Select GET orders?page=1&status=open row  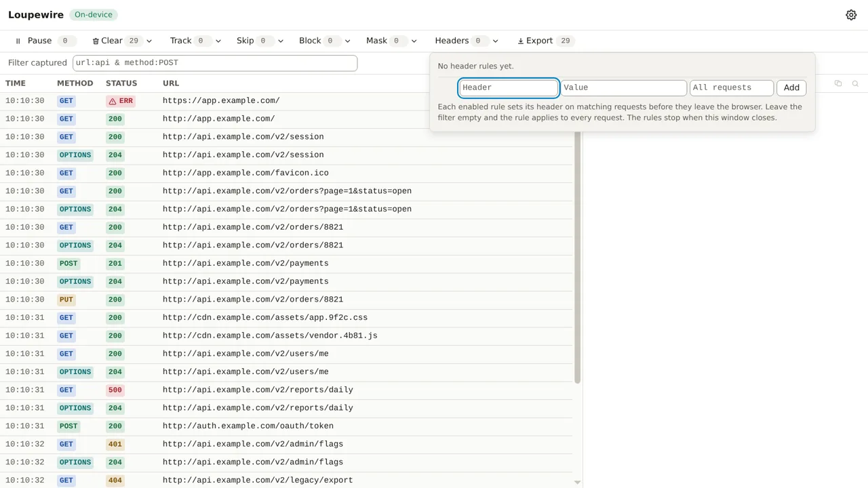coord(286,191)
